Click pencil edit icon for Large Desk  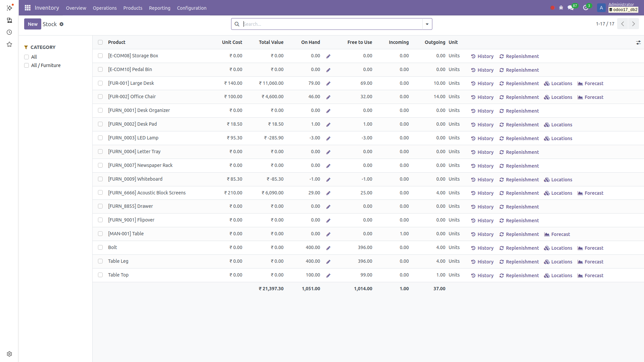[x=328, y=83]
